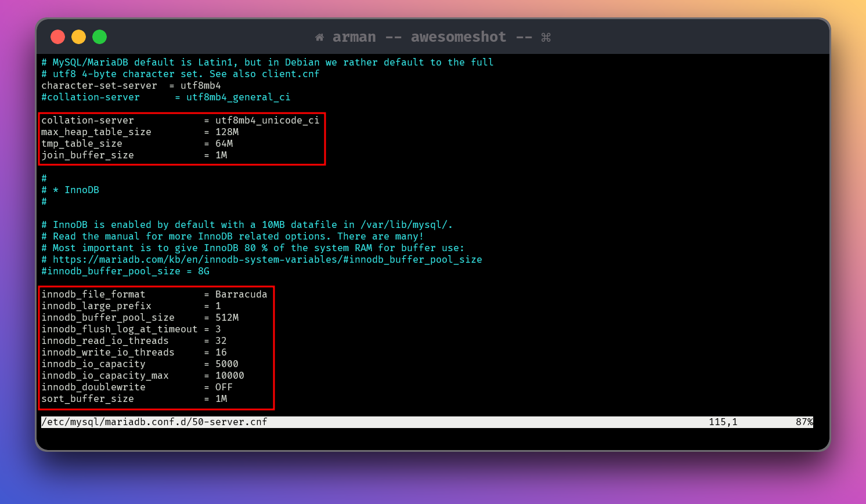Click the 115,1 cursor position indicator
This screenshot has height=504, width=866.
723,422
